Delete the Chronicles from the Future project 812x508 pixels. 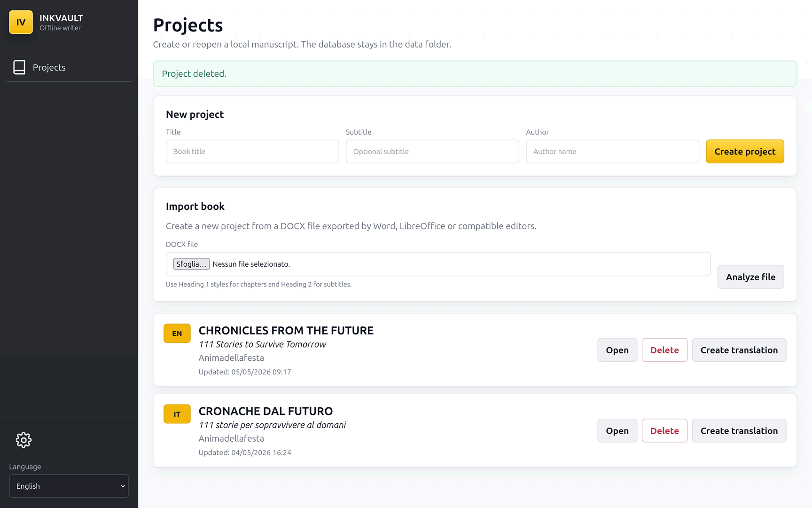[664, 350]
